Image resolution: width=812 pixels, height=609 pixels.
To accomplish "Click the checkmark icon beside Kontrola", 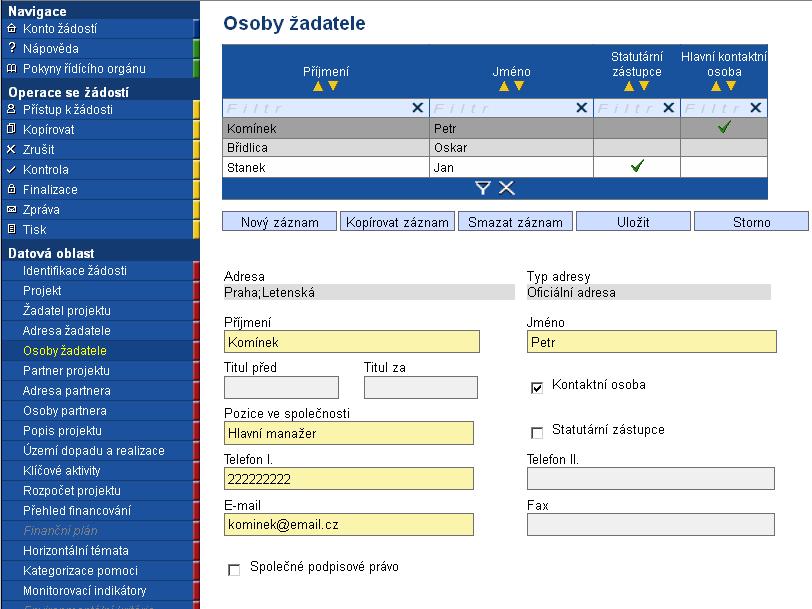I will [x=11, y=169].
